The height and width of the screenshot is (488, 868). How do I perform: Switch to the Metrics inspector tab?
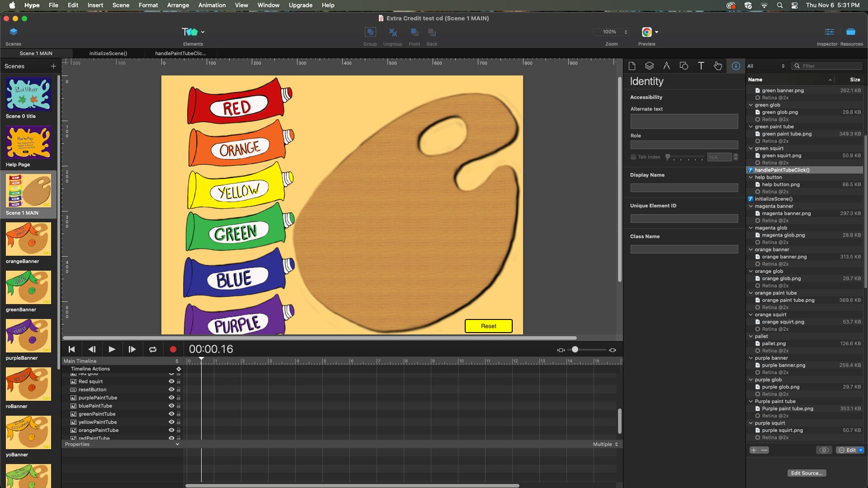pyautogui.click(x=666, y=66)
